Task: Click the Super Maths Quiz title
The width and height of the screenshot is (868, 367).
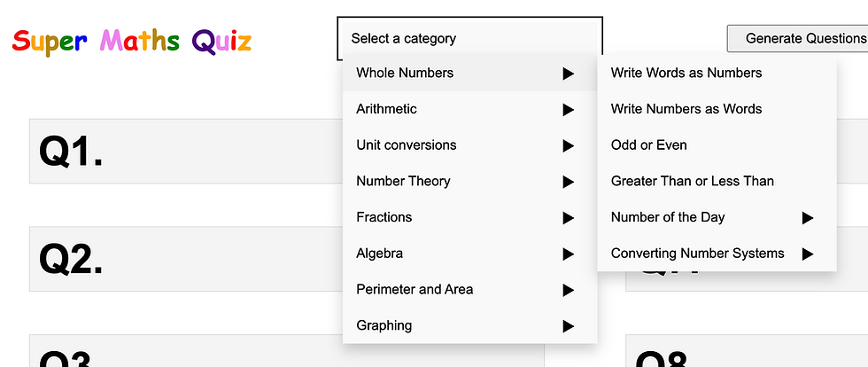Action: coord(132,41)
